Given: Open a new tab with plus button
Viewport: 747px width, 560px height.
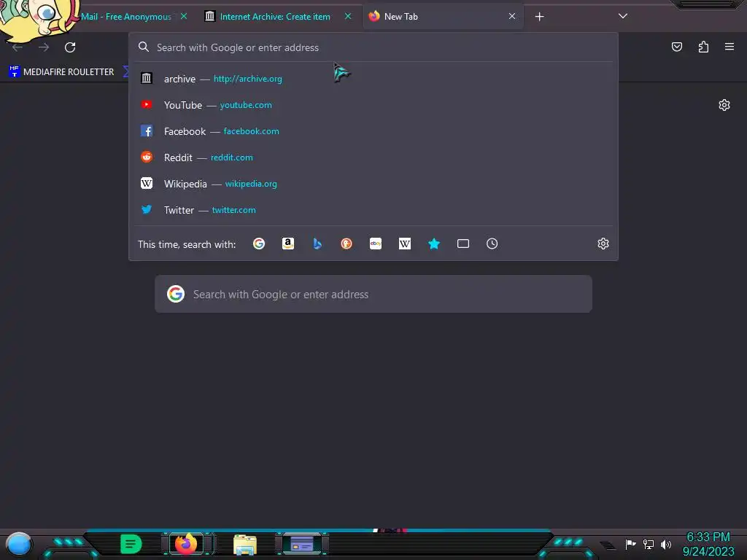Looking at the screenshot, I should tap(539, 17).
